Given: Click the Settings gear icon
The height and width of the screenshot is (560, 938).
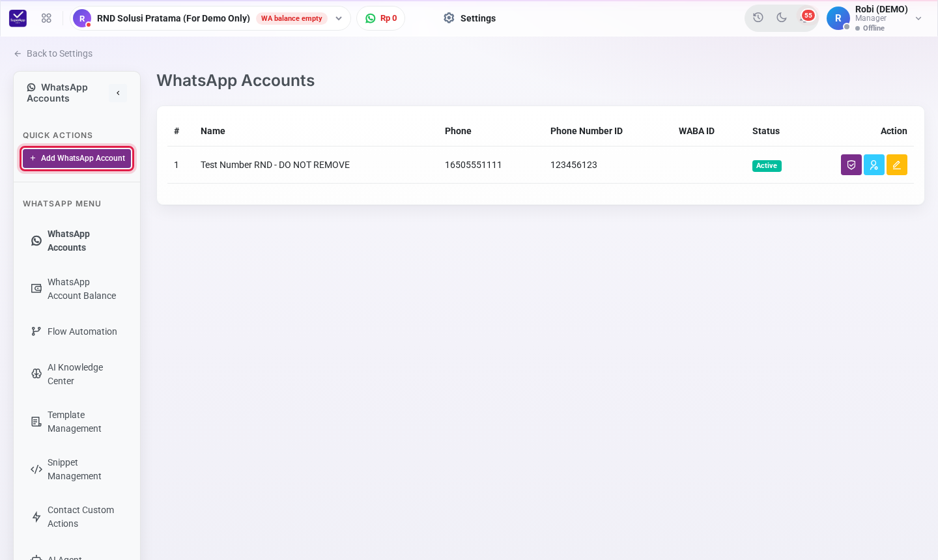Looking at the screenshot, I should pos(449,18).
